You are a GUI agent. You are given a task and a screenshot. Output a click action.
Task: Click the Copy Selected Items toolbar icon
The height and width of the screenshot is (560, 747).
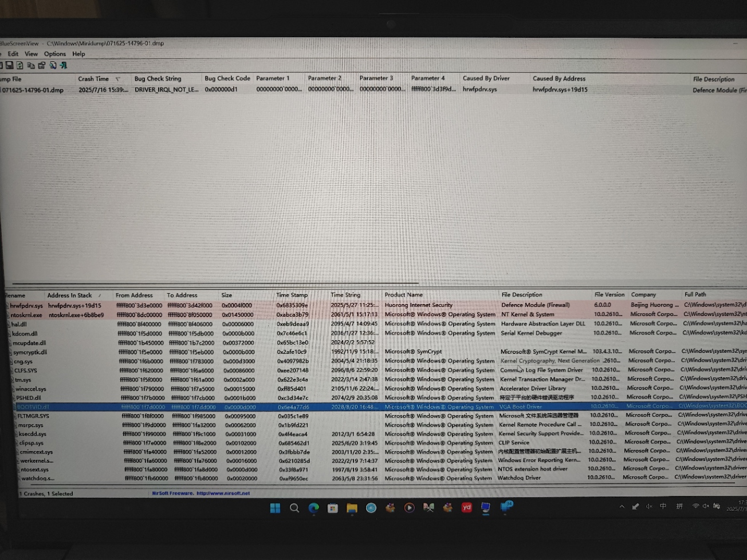click(31, 65)
